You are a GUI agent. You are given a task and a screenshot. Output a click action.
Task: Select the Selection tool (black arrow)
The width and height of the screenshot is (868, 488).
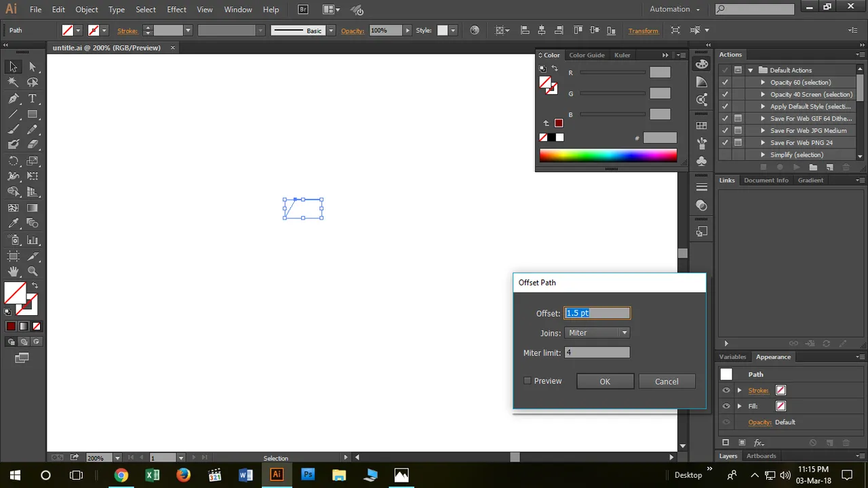(13, 66)
